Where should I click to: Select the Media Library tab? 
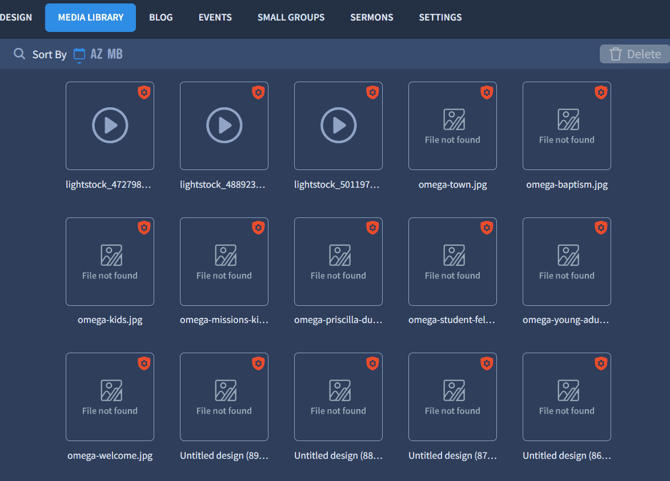click(90, 17)
